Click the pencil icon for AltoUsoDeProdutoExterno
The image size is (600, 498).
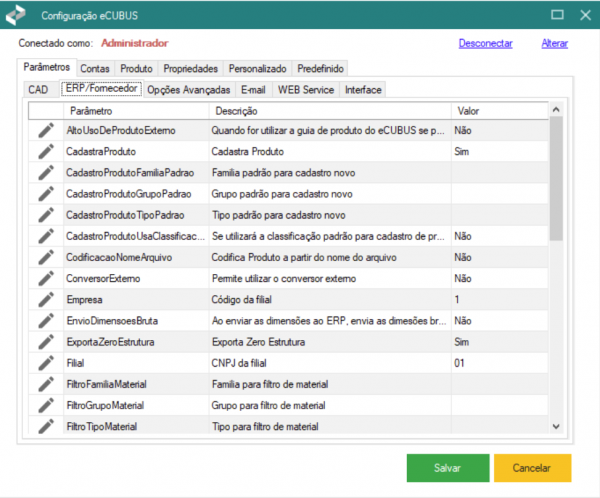pos(46,130)
